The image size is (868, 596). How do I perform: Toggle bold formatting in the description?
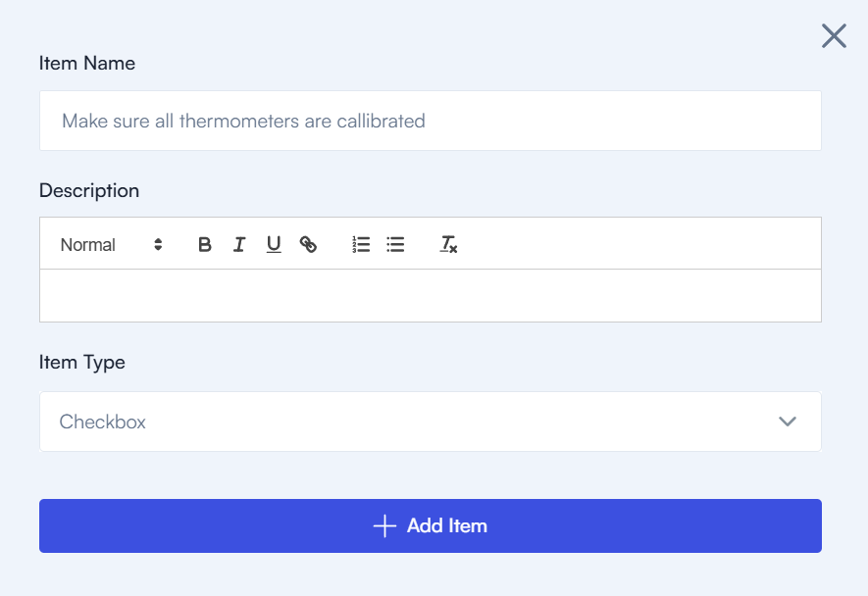coord(205,245)
